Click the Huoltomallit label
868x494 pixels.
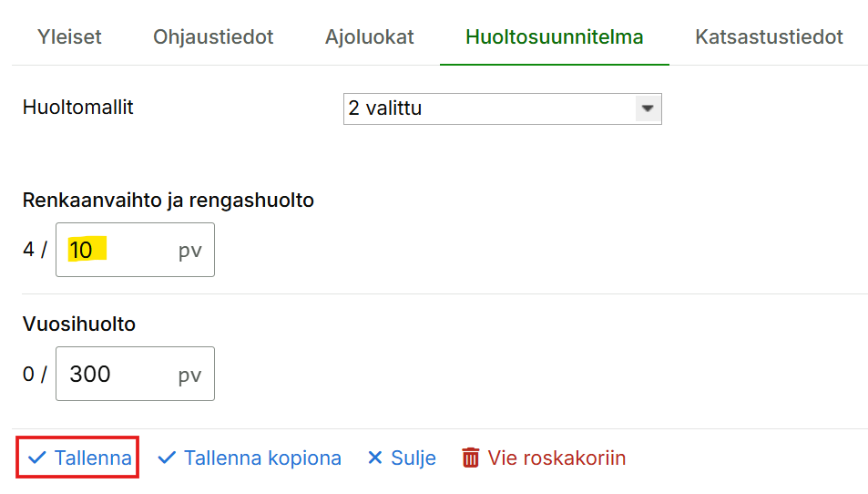click(x=78, y=108)
